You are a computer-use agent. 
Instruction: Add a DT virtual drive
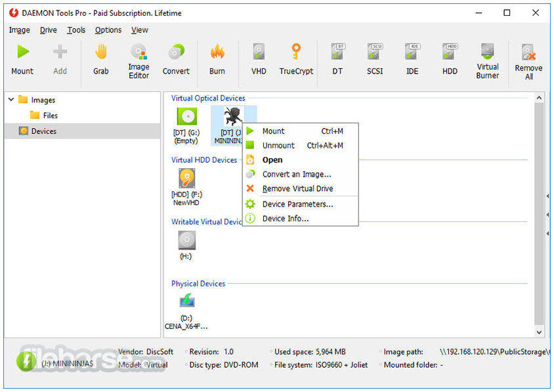(338, 52)
